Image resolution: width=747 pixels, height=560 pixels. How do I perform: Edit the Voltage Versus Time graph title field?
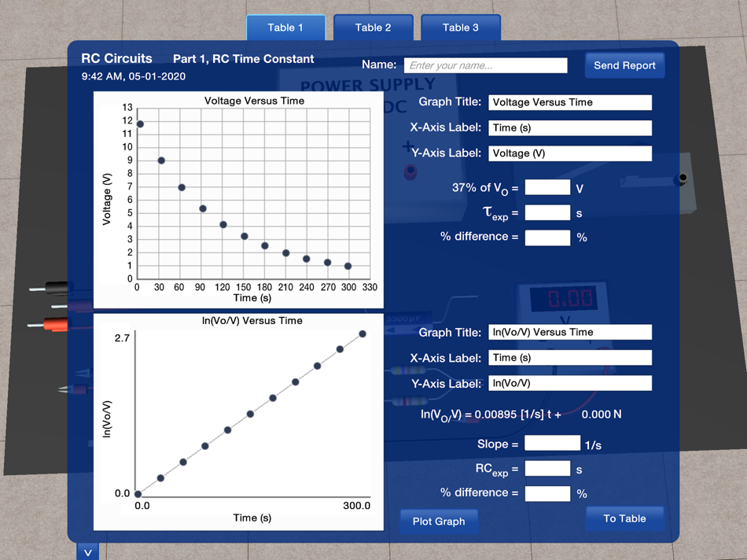570,102
